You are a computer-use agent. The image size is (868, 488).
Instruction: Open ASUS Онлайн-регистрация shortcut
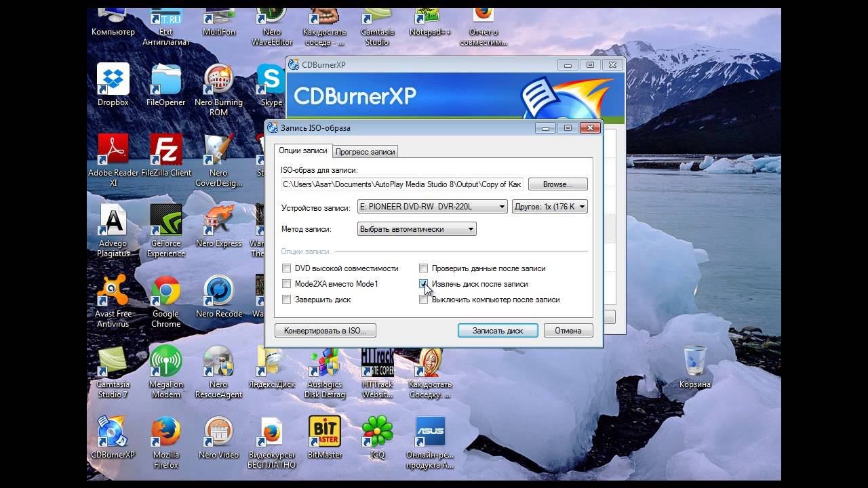pos(431,442)
